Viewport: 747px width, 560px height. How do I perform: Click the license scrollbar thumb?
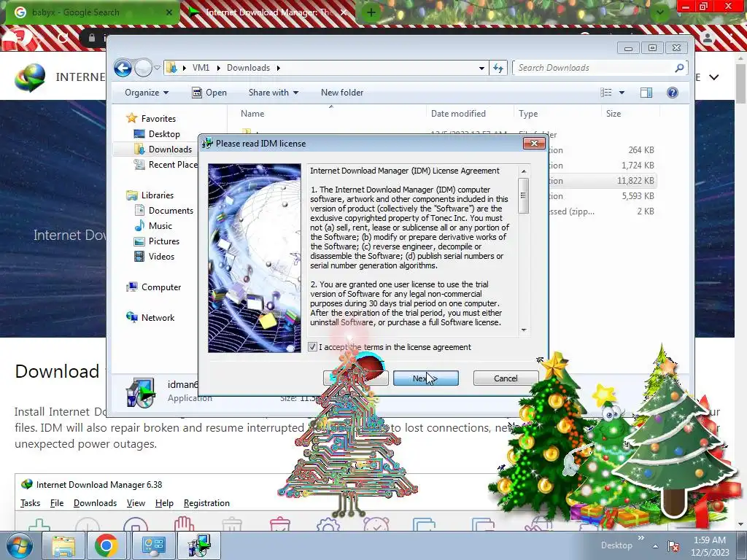524,195
